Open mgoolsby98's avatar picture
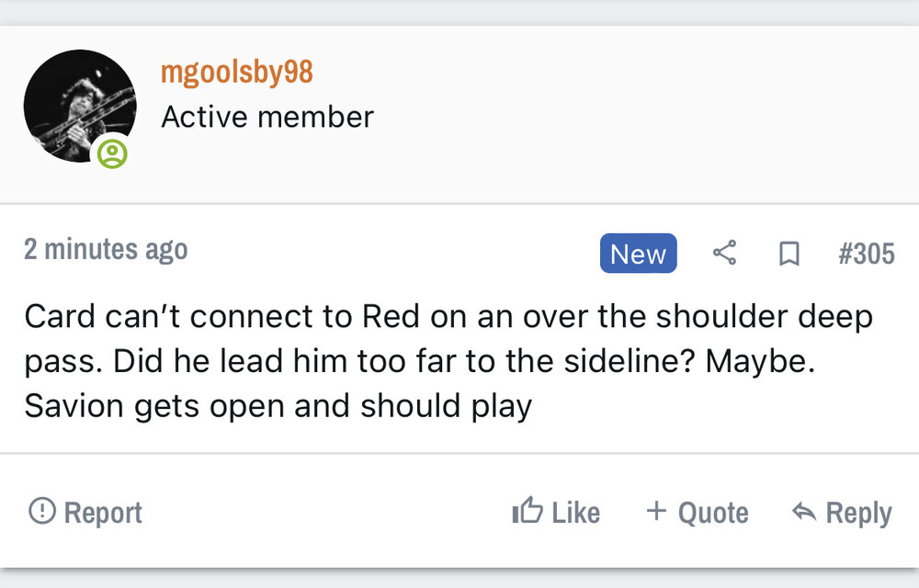 click(79, 106)
